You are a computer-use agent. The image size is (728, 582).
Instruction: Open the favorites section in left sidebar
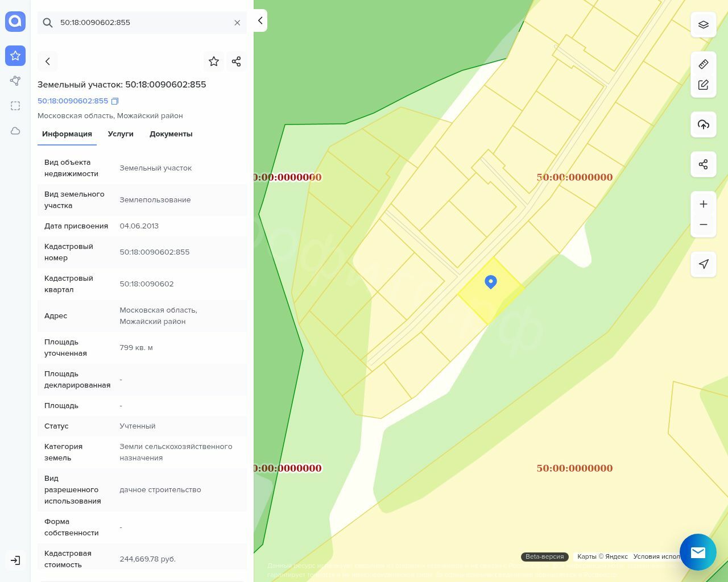tap(15, 56)
